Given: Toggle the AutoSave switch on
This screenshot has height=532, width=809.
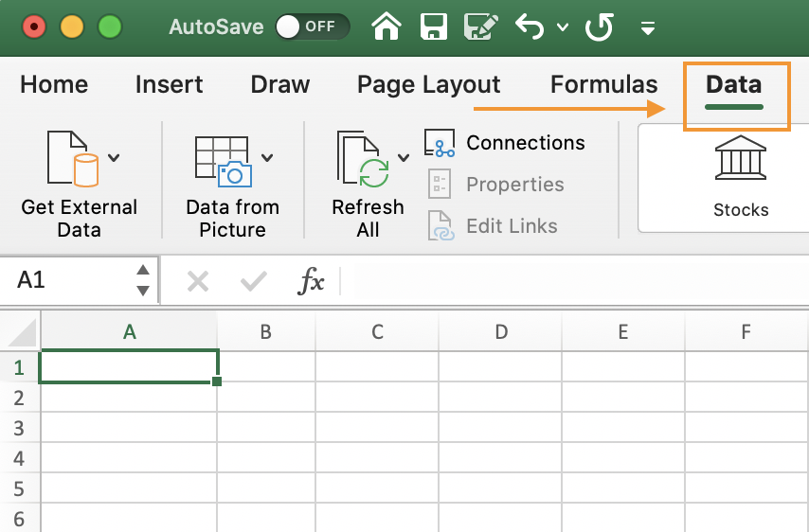Looking at the screenshot, I should pos(313,27).
